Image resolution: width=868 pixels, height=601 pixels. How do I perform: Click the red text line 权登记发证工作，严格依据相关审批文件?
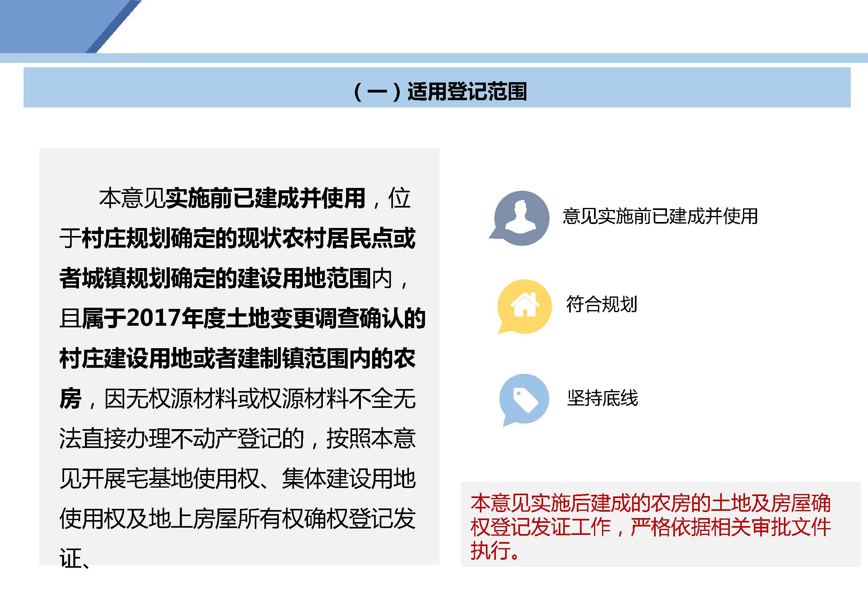point(650,527)
